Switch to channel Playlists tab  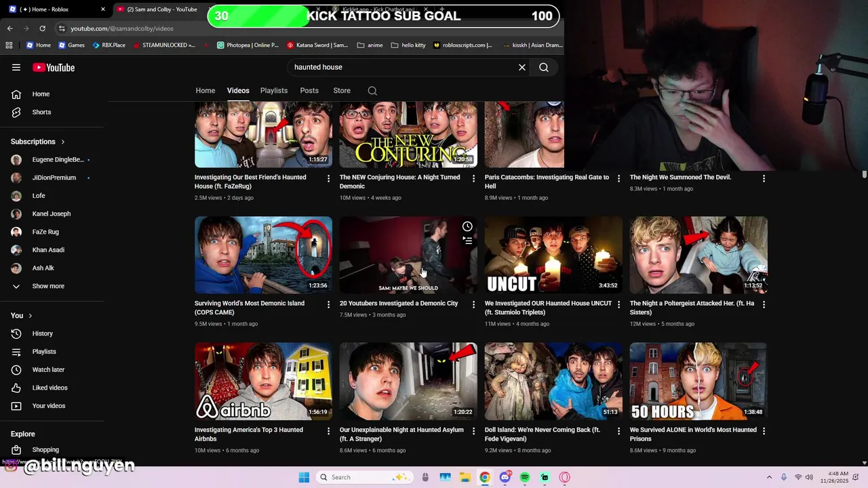pos(274,91)
